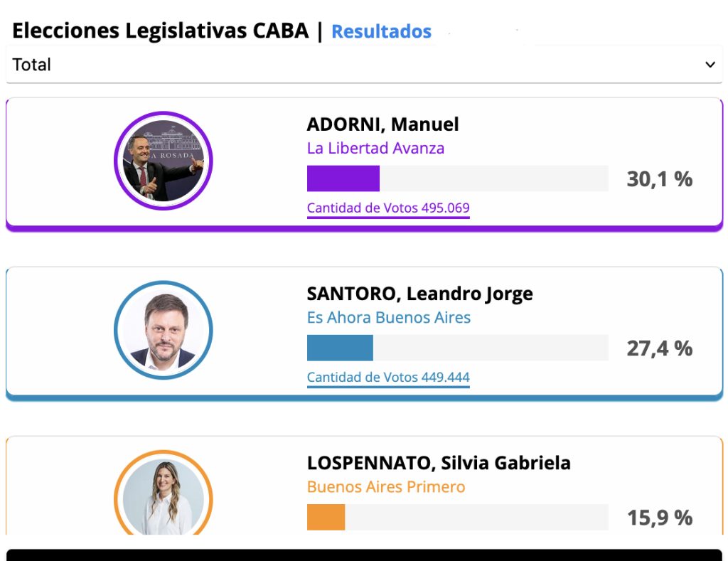Click the 27,4 % result figure

point(659,348)
